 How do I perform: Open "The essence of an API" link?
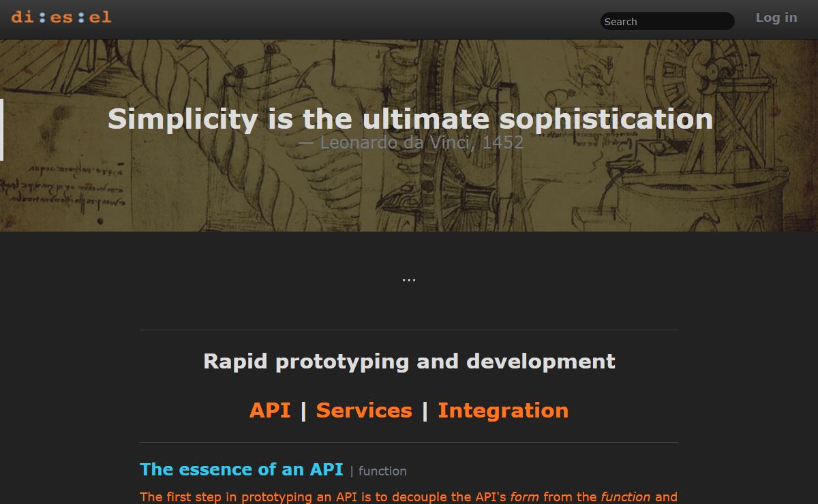pos(241,469)
